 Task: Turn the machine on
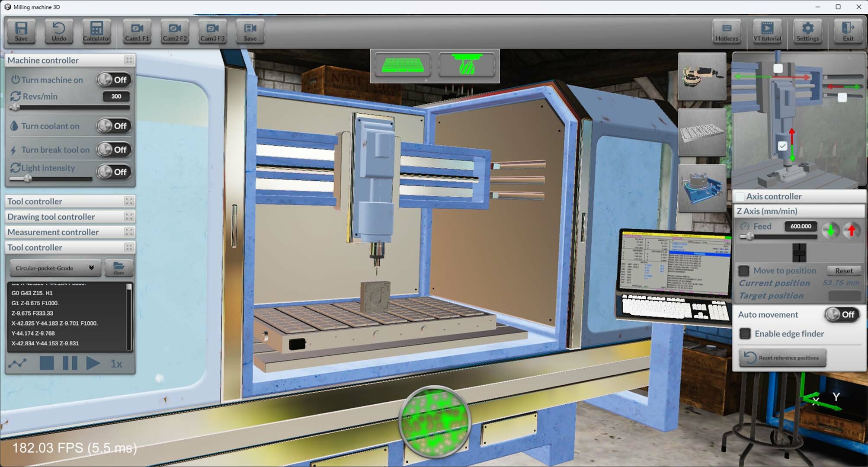(x=114, y=80)
